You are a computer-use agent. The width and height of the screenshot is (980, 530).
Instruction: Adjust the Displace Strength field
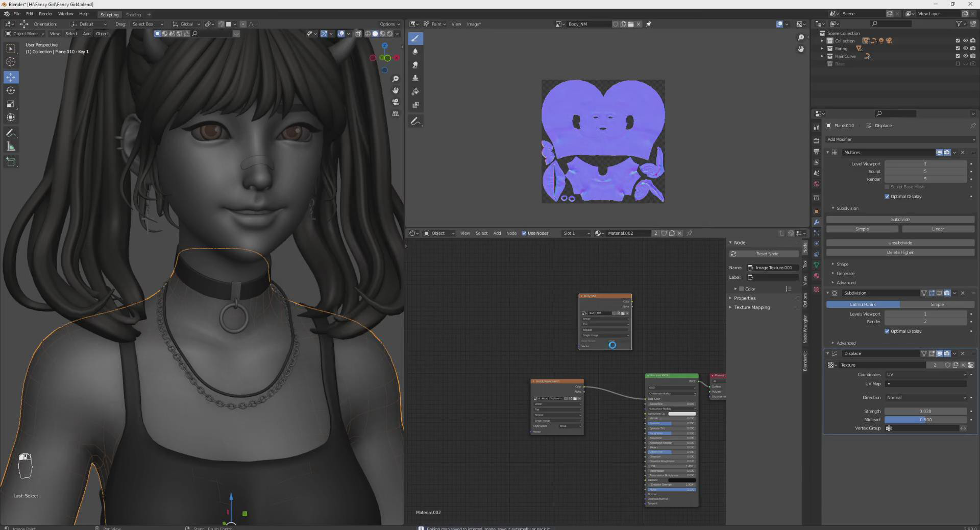[925, 411]
